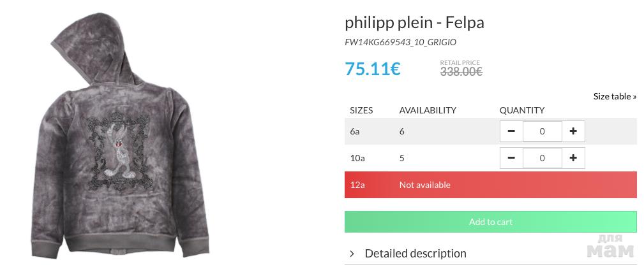Open the Size table link

coord(615,96)
